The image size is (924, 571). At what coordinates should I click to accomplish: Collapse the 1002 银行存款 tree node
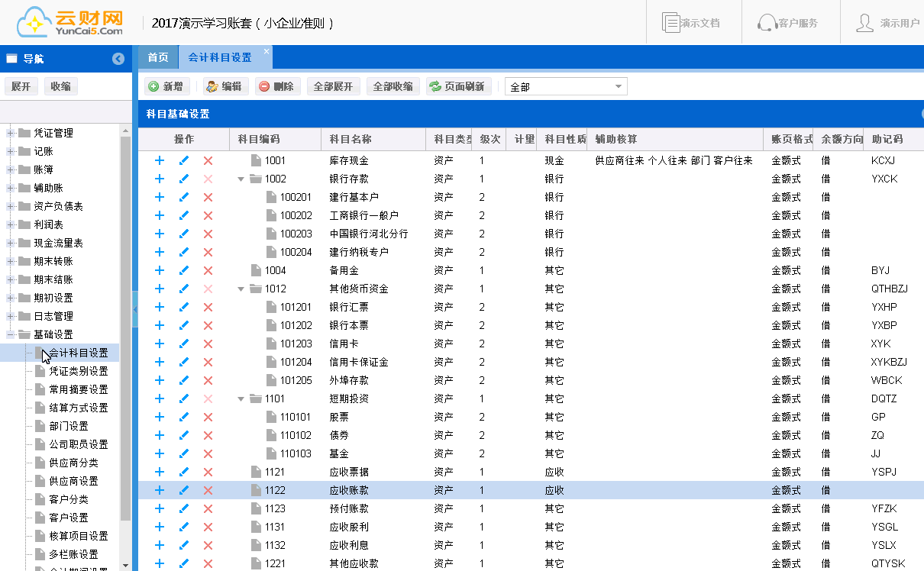click(x=241, y=179)
